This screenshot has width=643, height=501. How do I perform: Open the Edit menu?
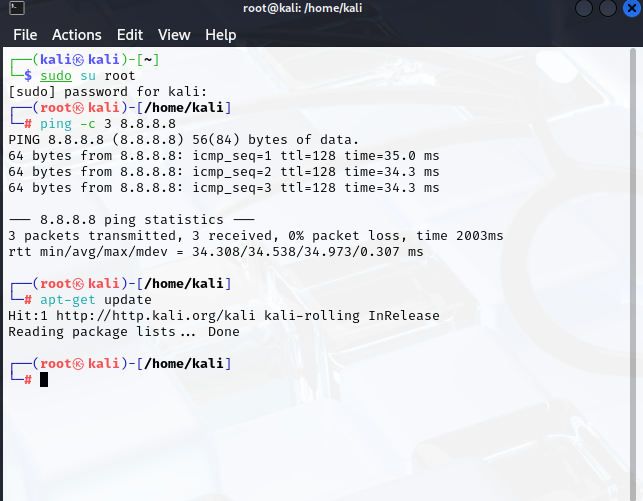click(x=130, y=35)
